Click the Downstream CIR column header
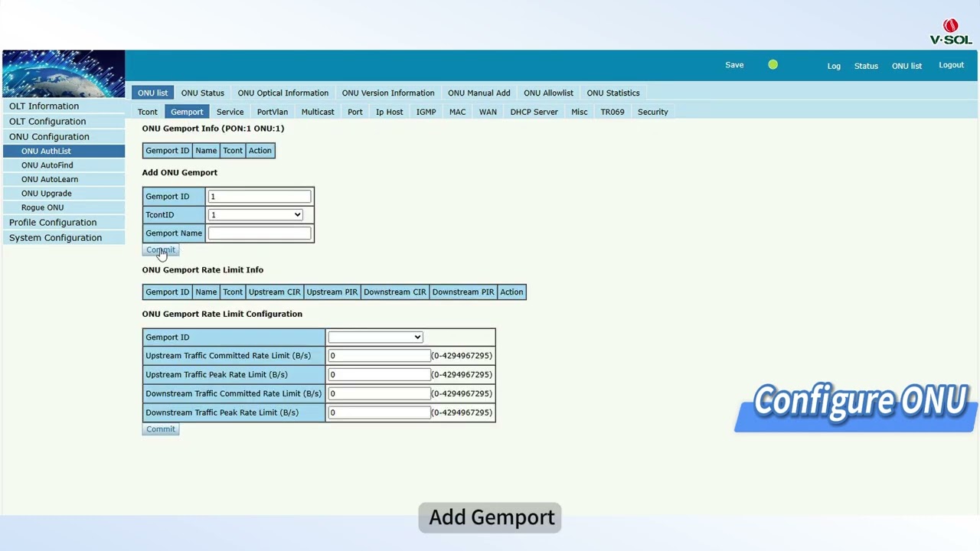The height and width of the screenshot is (551, 980). click(395, 292)
